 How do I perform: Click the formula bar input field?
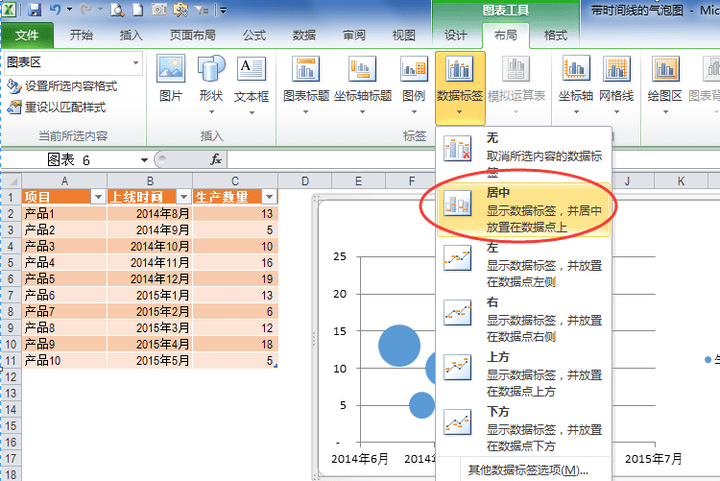[473, 160]
